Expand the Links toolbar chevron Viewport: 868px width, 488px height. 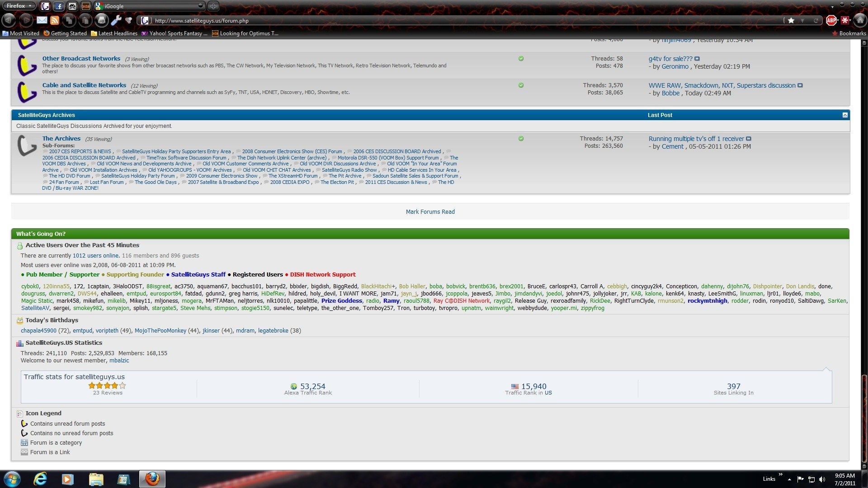[780, 474]
